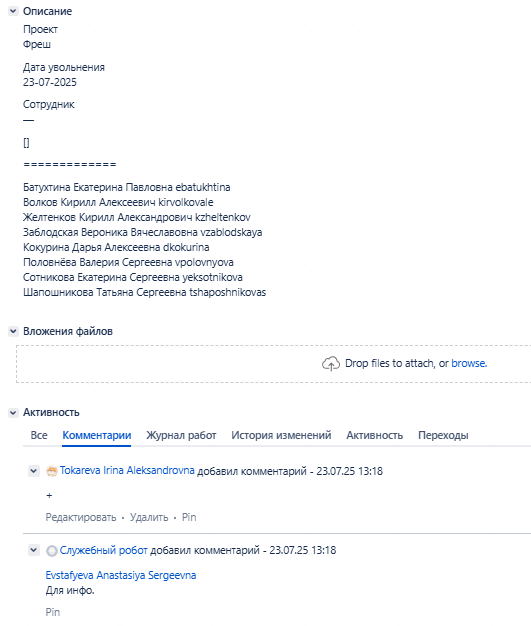Viewport: 531px width, 626px height.
Task: Switch to the Активность tab
Action: [374, 435]
